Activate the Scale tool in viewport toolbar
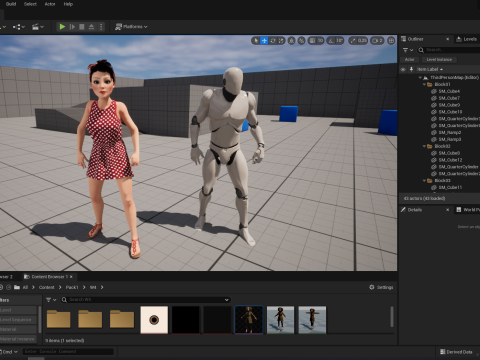480x360 pixels. point(281,41)
